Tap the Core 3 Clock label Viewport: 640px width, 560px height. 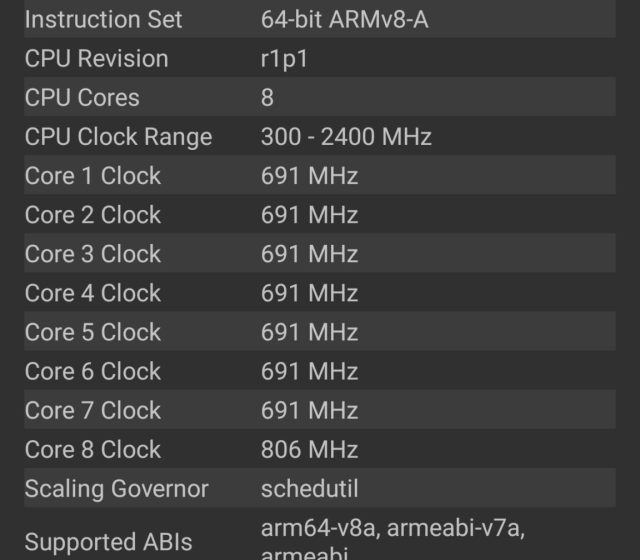pos(92,253)
